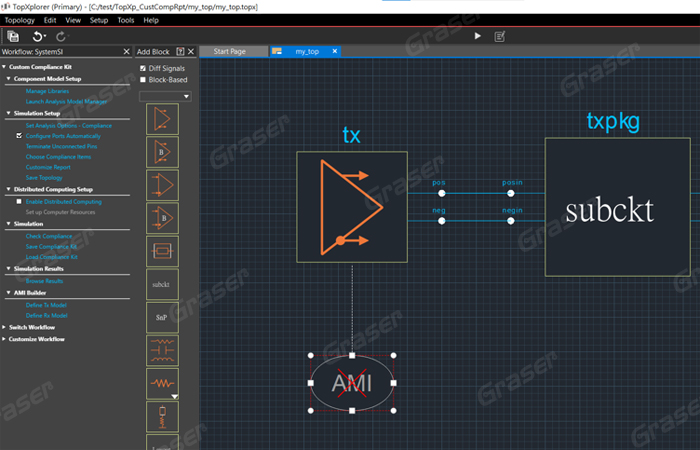Image resolution: width=700 pixels, height=450 pixels.
Task: Click the Browse Results link
Action: (44, 281)
